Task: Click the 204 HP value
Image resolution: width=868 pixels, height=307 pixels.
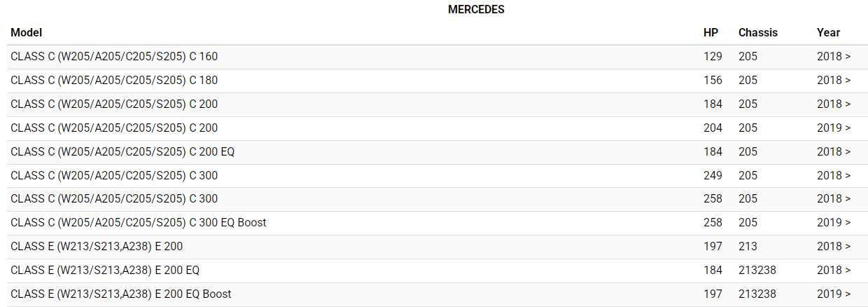Action: (713, 128)
